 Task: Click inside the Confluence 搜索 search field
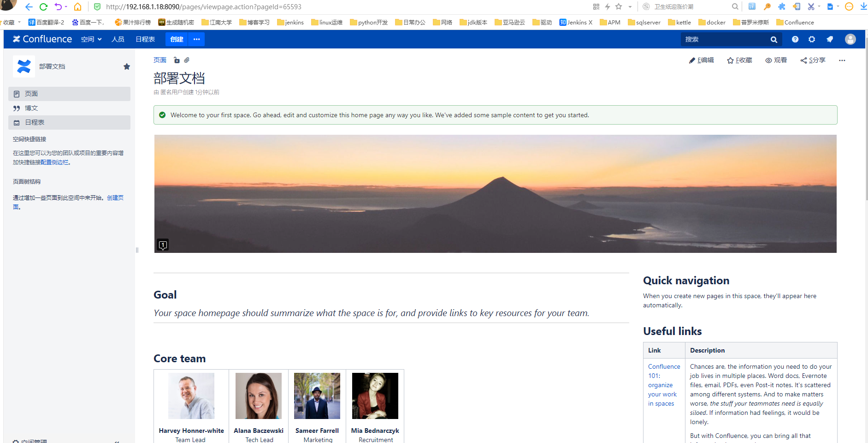click(725, 40)
